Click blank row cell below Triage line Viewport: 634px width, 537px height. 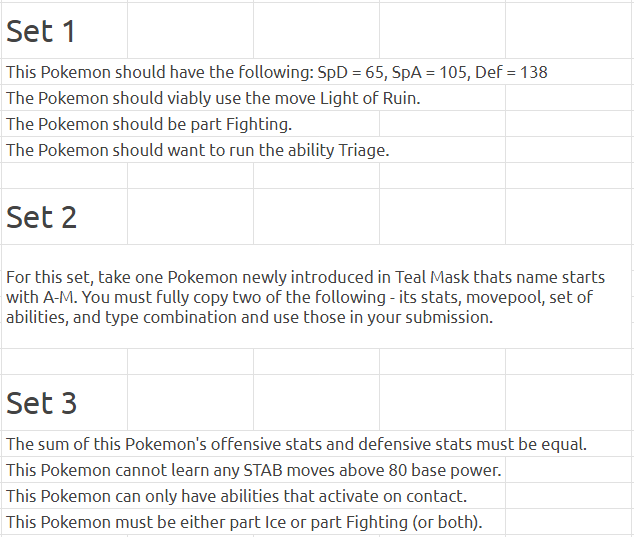(x=64, y=175)
